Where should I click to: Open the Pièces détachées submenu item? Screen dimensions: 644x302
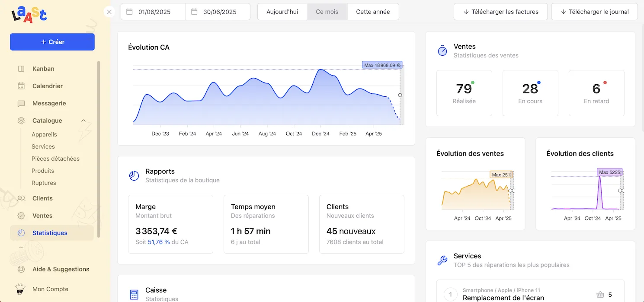click(x=55, y=159)
